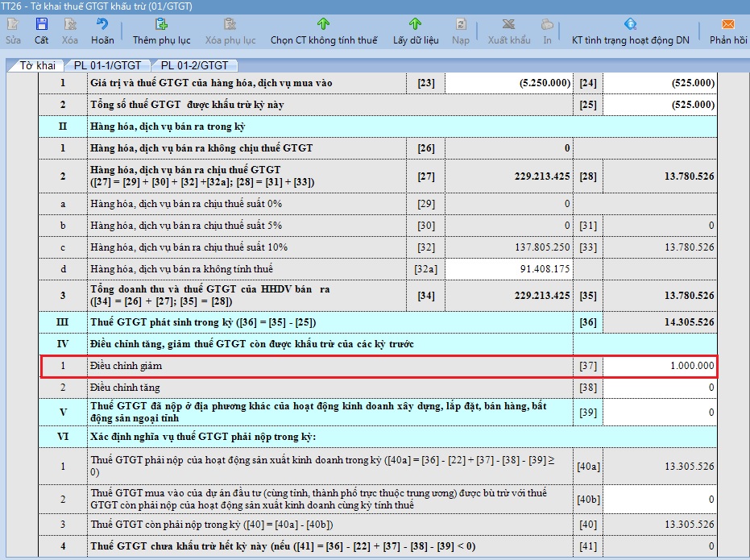The height and width of the screenshot is (560, 750).
Task: Click value 13.780.526 in row [28]
Action: [689, 176]
